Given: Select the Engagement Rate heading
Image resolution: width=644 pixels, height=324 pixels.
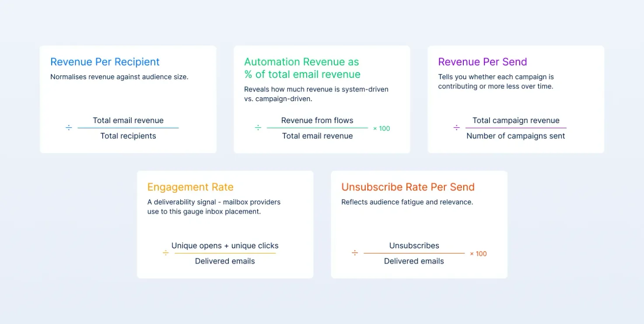Looking at the screenshot, I should (190, 187).
